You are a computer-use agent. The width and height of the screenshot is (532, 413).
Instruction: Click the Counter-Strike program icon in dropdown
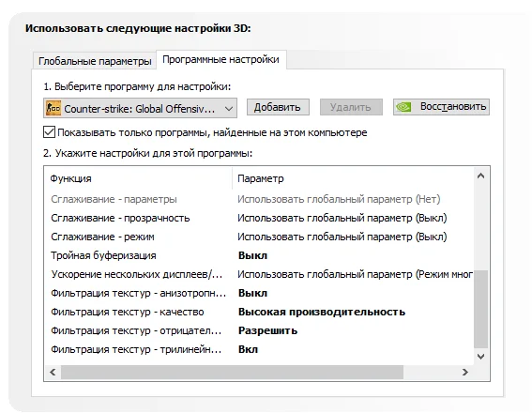point(53,108)
